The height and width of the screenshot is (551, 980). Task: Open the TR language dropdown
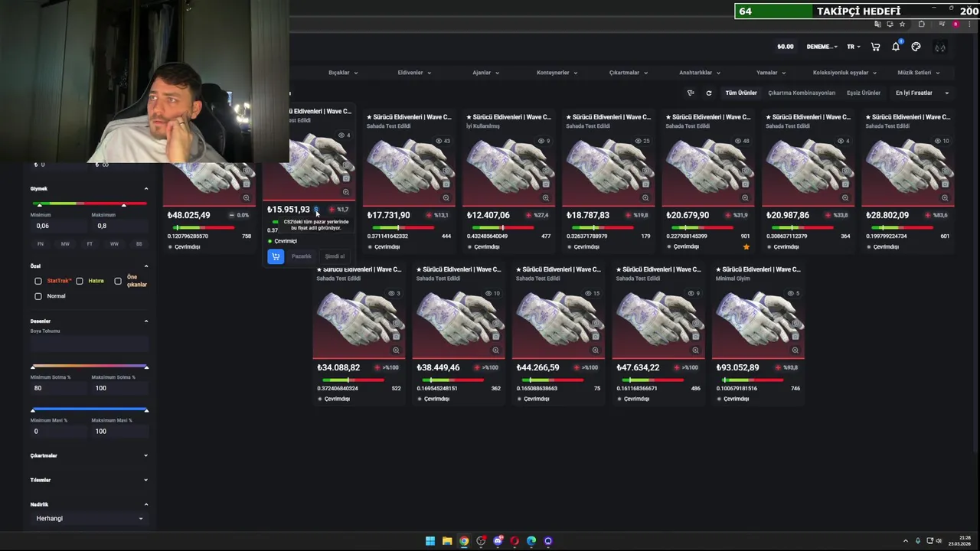853,47
